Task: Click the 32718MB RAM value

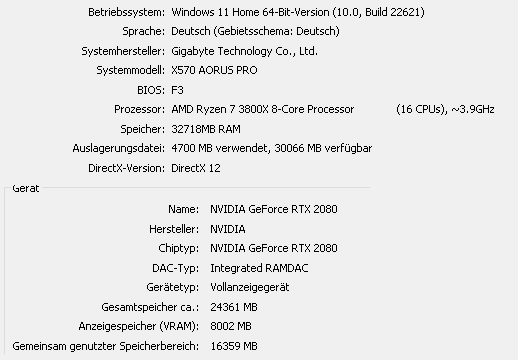Action: 206,129
